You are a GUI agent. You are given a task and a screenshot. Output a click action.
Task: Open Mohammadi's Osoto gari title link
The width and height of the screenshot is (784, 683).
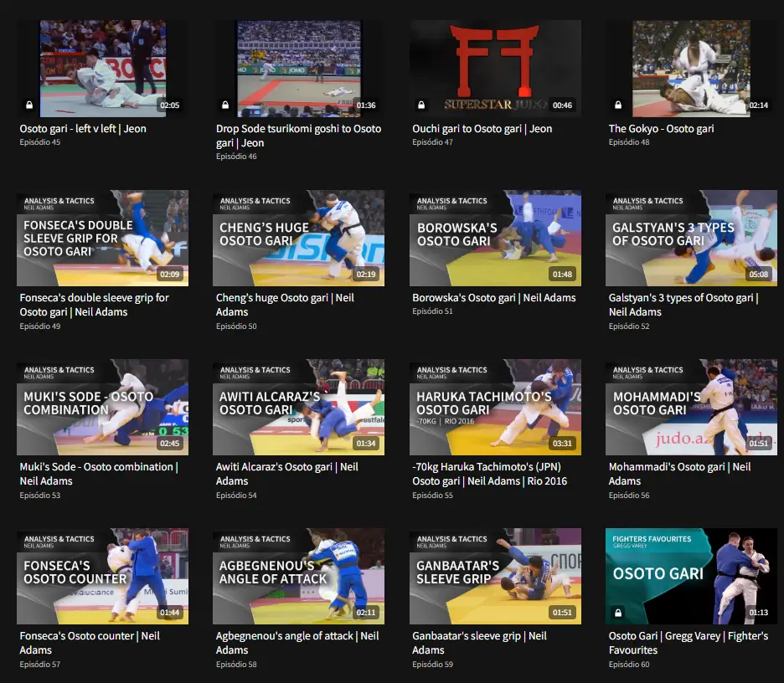[679, 474]
